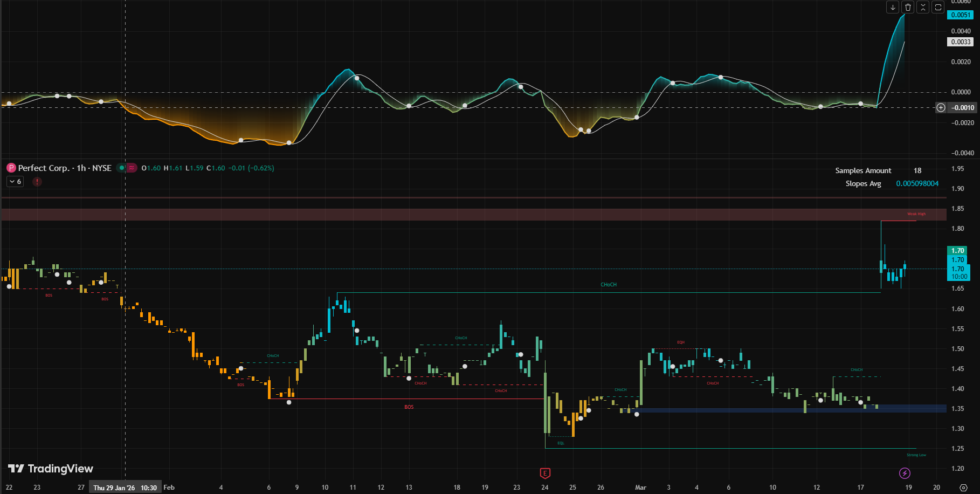Click the BOS label under the 1.38 line

click(409, 407)
